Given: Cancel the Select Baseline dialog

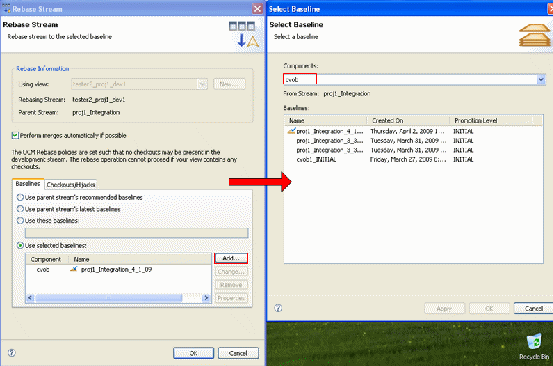Looking at the screenshot, I should pyautogui.click(x=534, y=309).
